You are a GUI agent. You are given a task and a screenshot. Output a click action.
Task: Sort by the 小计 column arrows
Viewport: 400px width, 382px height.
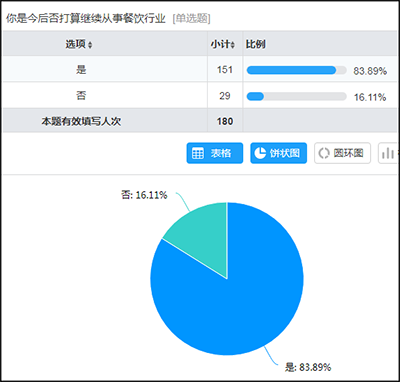point(233,45)
